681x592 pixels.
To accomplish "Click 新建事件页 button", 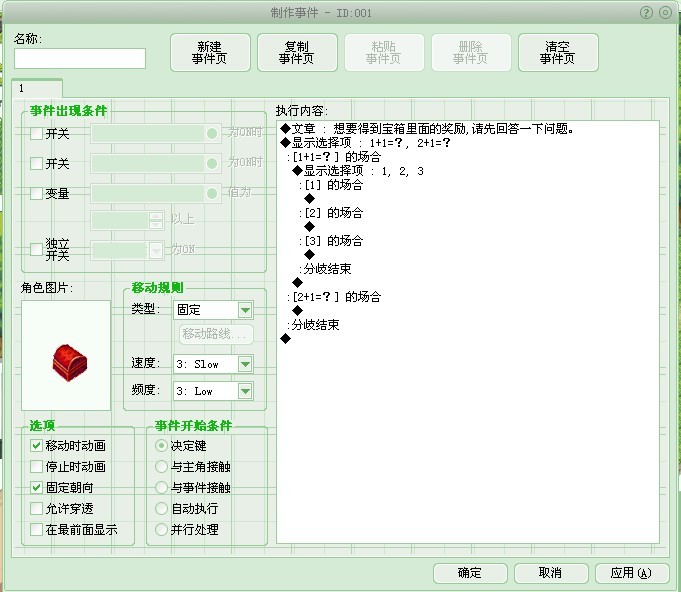I will pos(210,53).
